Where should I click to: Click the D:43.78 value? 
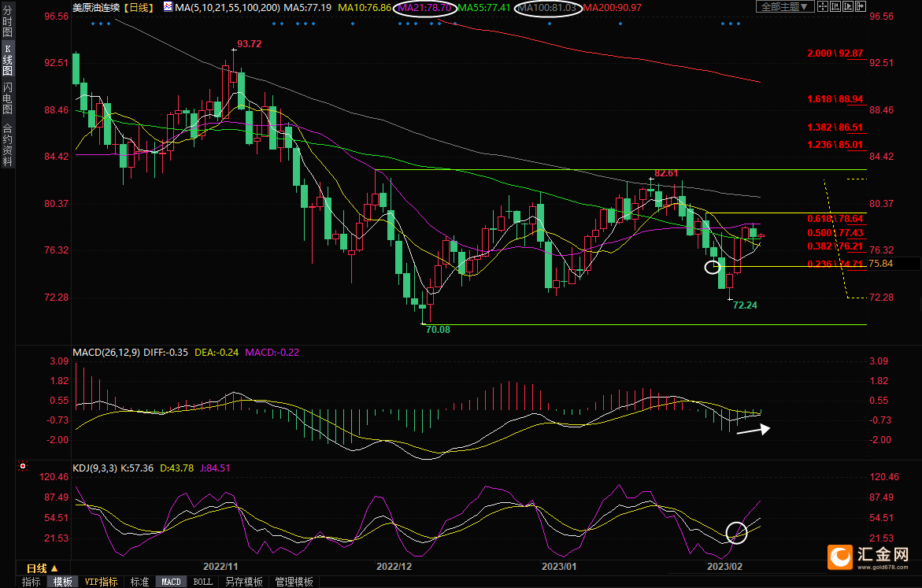pos(177,468)
